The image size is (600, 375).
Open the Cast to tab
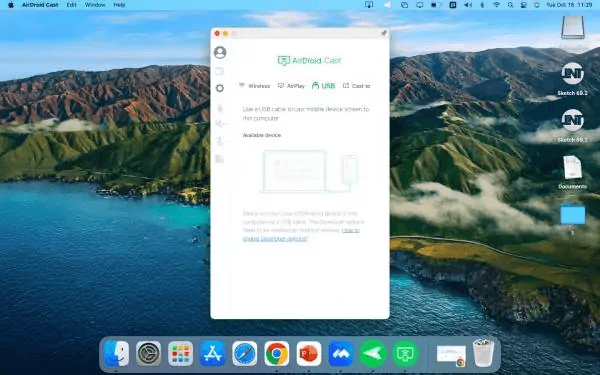coord(357,86)
